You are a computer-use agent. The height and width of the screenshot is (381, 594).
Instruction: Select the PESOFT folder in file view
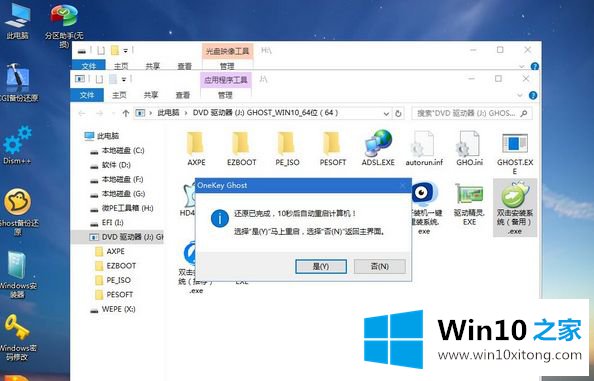tap(333, 148)
